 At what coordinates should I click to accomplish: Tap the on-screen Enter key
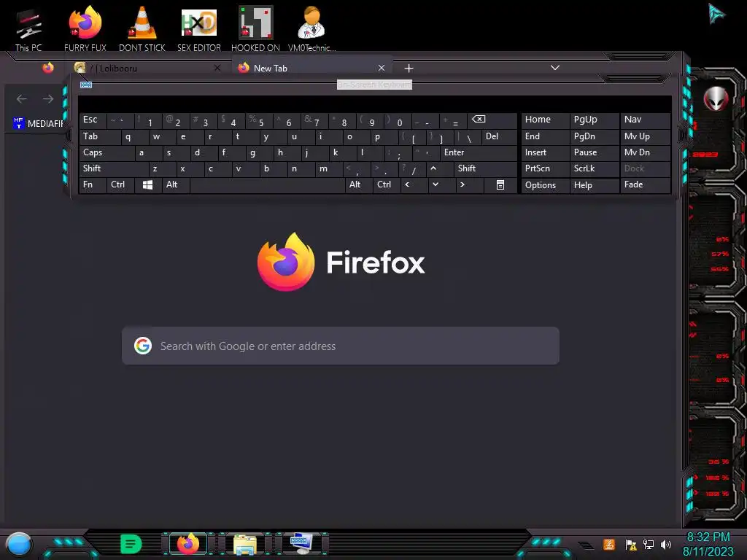pos(479,152)
